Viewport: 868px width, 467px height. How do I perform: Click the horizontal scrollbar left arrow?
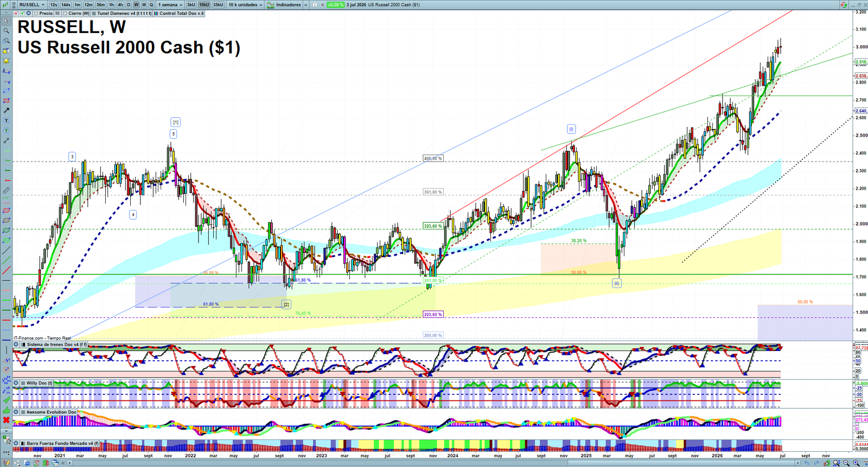click(x=69, y=463)
